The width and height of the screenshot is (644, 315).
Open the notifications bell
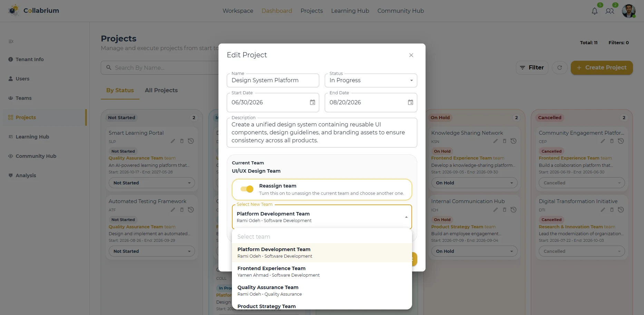(x=594, y=11)
